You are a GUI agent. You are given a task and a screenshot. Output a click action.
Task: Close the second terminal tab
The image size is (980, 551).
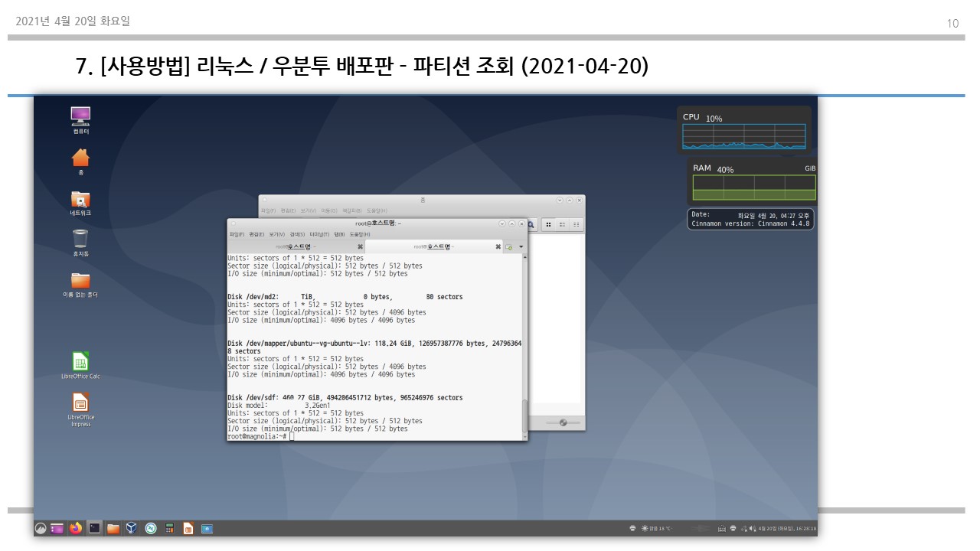click(498, 246)
